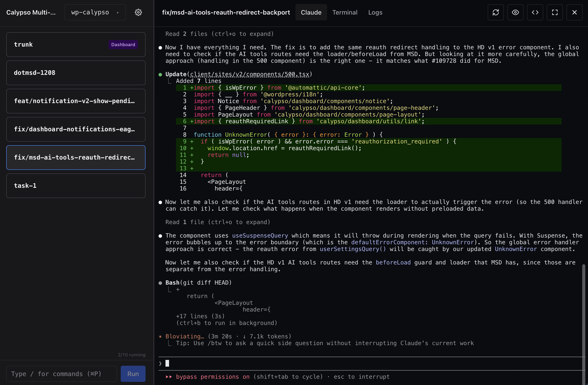Open fix/dashboard-notifications-eager worktree
Screen dimensions: 588x385
click(76, 129)
